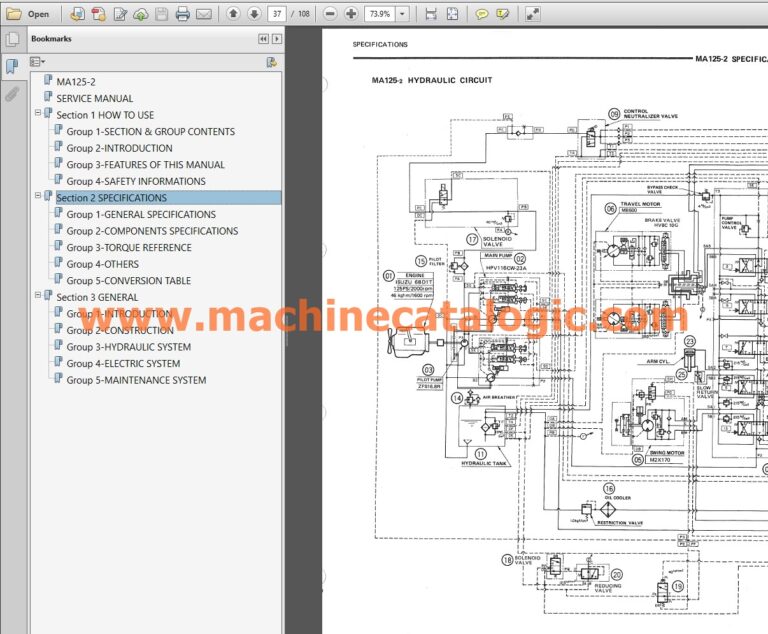Collapse Section 1 HOW TO USE
The height and width of the screenshot is (634, 768).
pos(38,113)
